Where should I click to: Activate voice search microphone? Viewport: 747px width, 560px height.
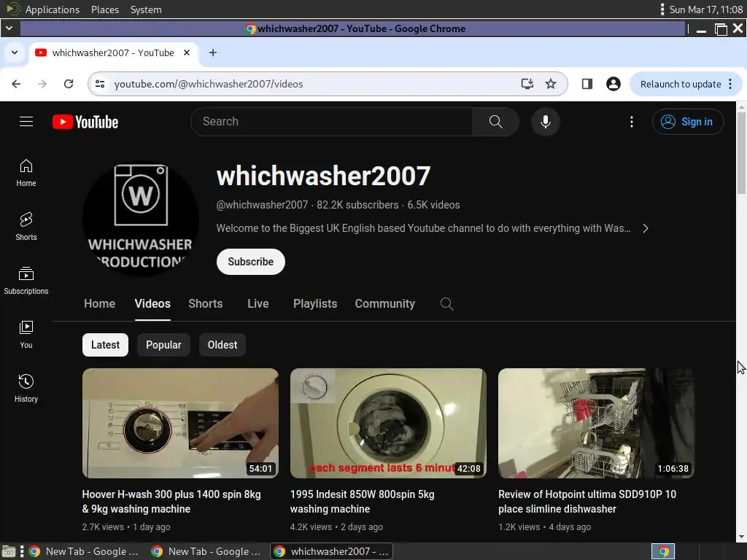[x=546, y=122]
